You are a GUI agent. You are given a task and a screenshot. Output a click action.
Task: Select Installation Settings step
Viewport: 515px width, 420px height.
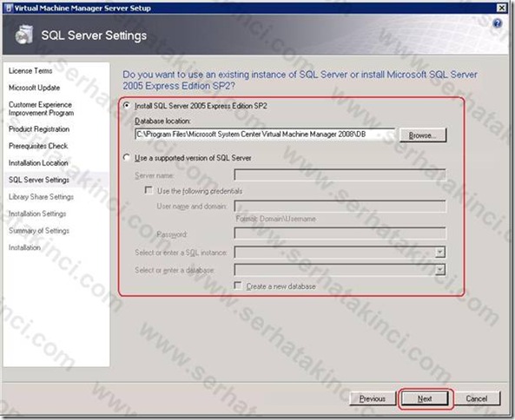click(x=37, y=213)
